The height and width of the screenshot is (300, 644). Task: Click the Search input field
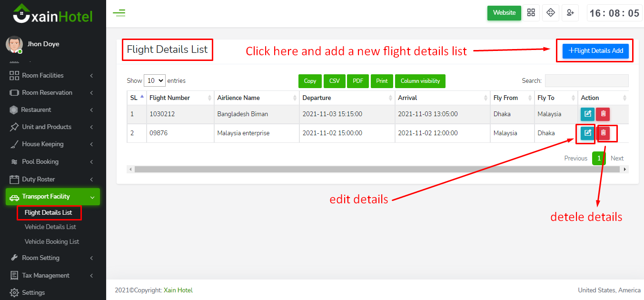[586, 81]
